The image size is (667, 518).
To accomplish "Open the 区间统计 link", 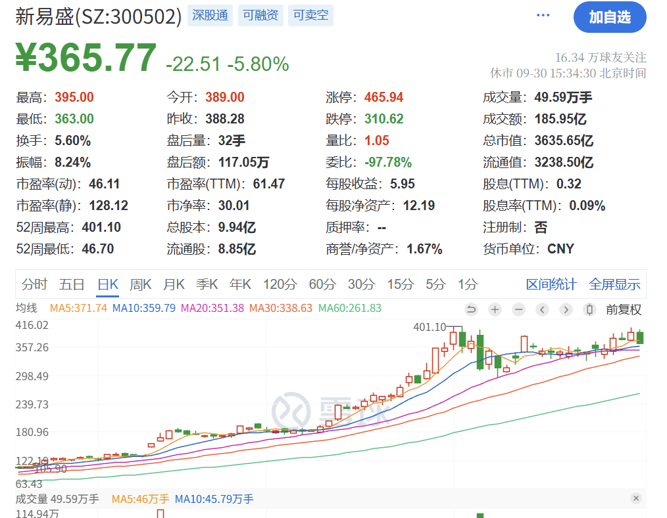I will point(552,284).
